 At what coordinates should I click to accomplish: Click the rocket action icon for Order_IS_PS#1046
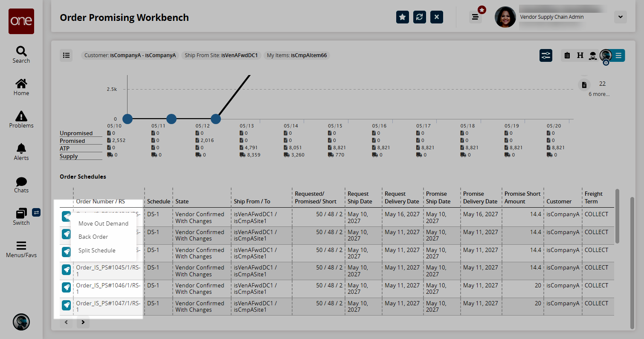pos(66,287)
